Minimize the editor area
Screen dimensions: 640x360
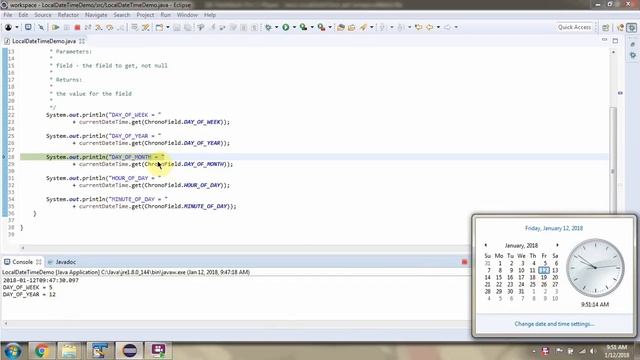(x=604, y=40)
